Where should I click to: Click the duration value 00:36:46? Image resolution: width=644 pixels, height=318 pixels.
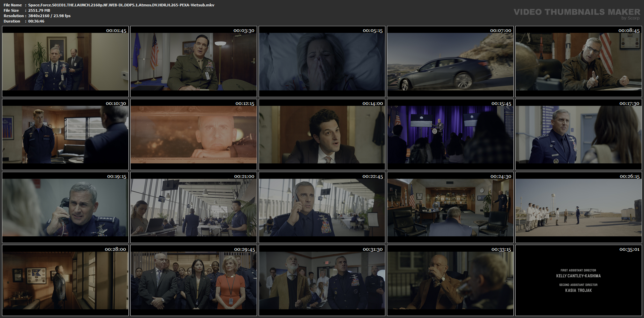pyautogui.click(x=36, y=21)
